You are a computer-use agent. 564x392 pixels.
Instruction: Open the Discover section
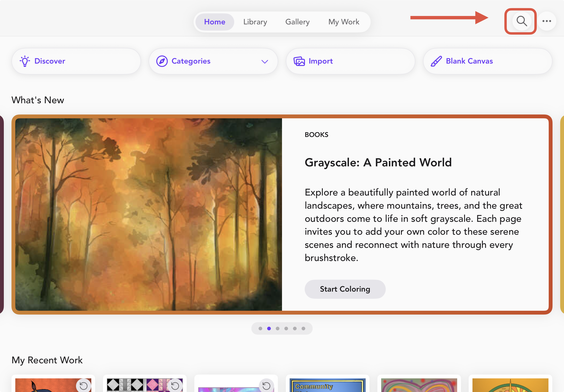tap(76, 61)
